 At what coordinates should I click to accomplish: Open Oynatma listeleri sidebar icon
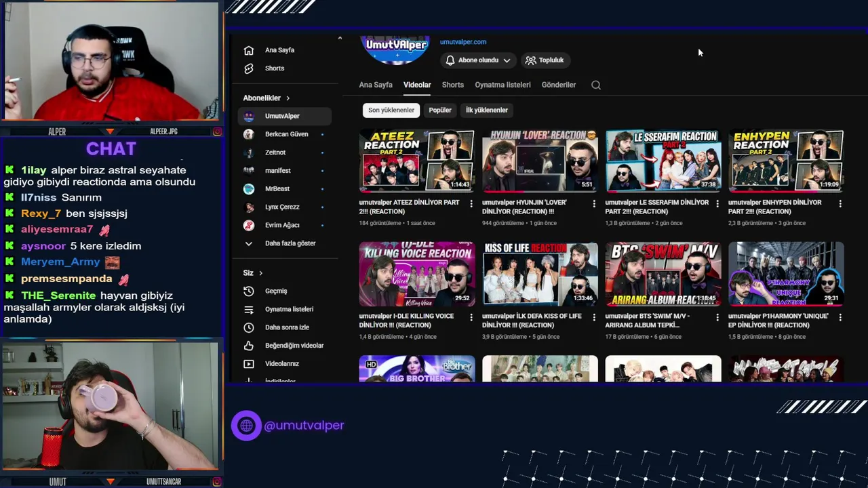tap(249, 309)
